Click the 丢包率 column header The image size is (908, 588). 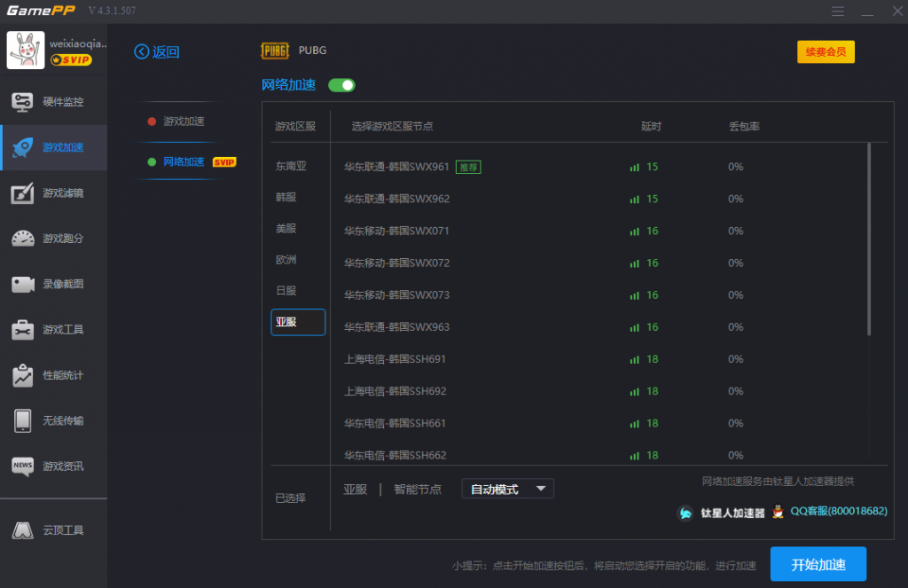[x=744, y=126]
